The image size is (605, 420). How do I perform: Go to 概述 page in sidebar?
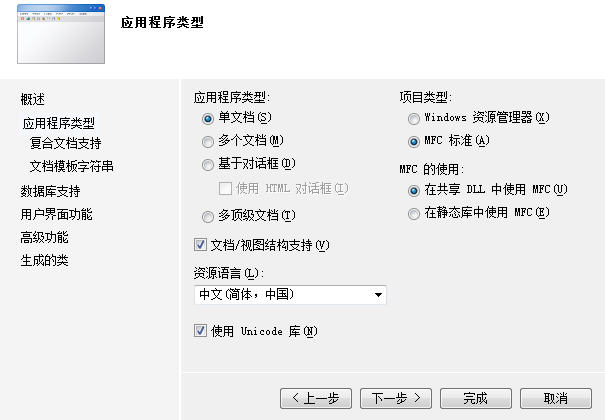pyautogui.click(x=32, y=99)
